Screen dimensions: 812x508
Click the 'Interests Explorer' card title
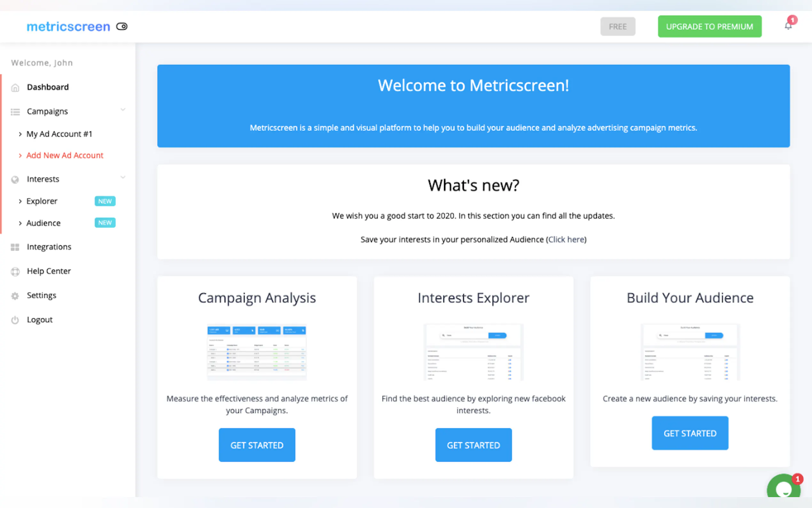pyautogui.click(x=473, y=298)
